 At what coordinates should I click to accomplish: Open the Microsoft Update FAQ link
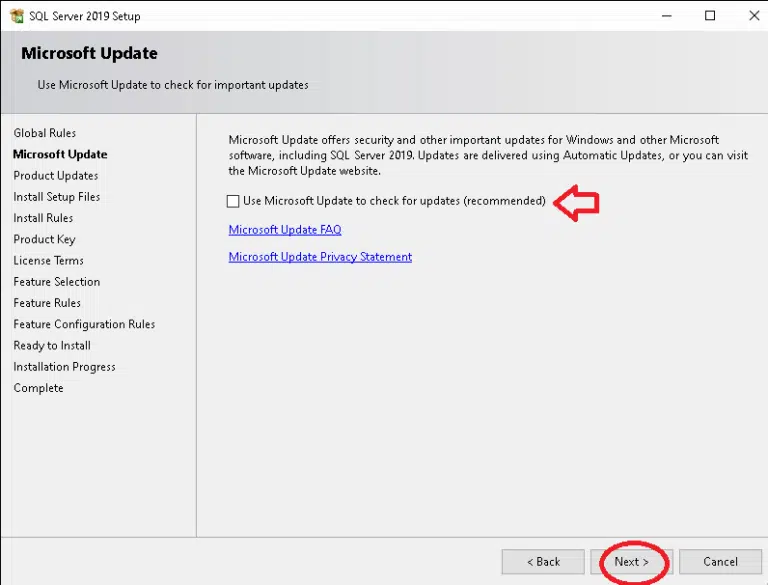pos(285,230)
